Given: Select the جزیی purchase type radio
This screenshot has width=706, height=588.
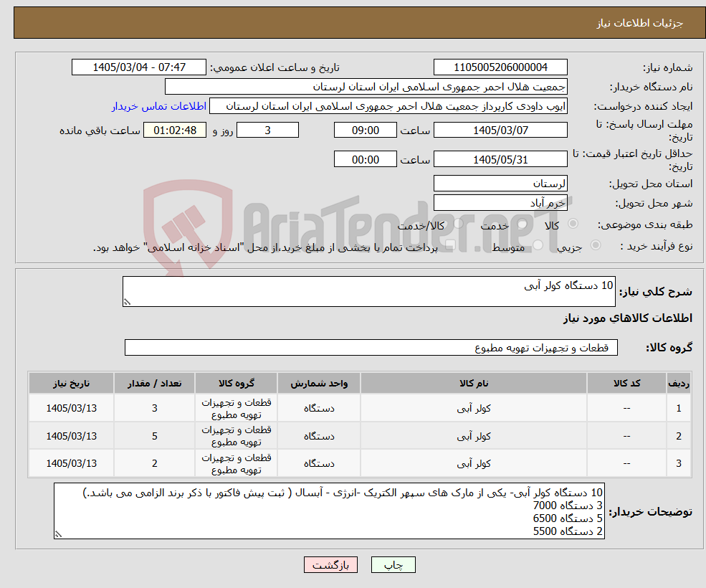Looking at the screenshot, I should 595,245.
